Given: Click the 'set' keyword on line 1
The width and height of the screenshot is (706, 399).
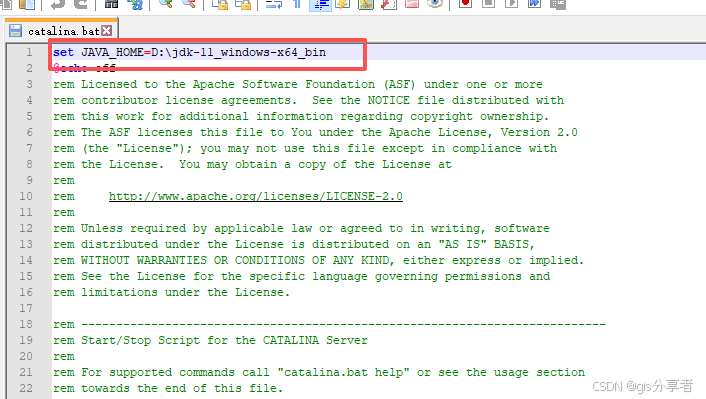Looking at the screenshot, I should coord(63,52).
